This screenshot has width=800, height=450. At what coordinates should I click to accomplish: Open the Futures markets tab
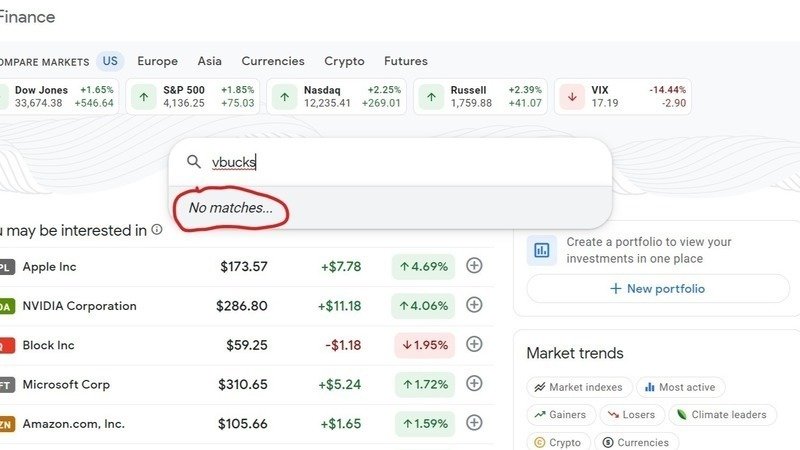pyautogui.click(x=406, y=61)
